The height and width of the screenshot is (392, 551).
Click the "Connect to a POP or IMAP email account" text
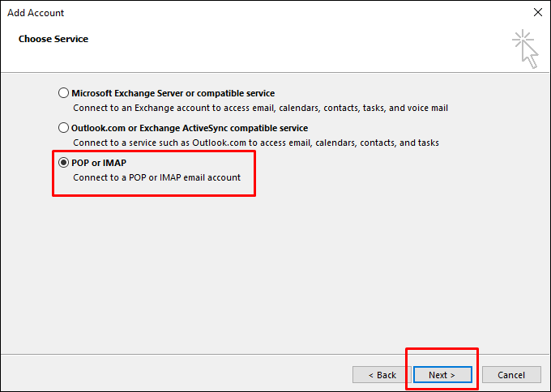(156, 177)
